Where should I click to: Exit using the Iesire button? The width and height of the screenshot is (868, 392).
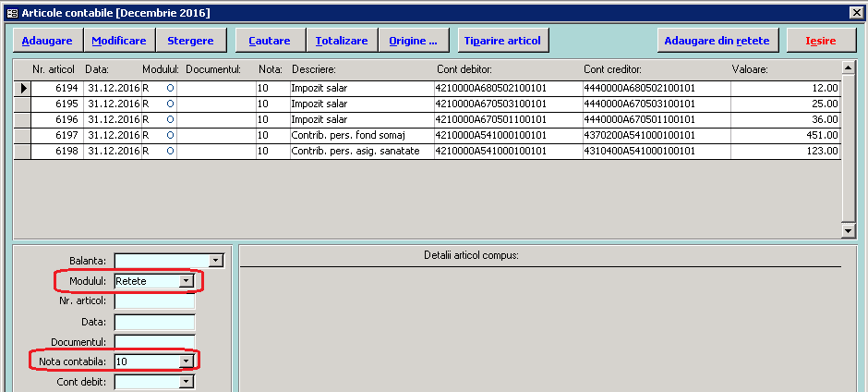[820, 41]
